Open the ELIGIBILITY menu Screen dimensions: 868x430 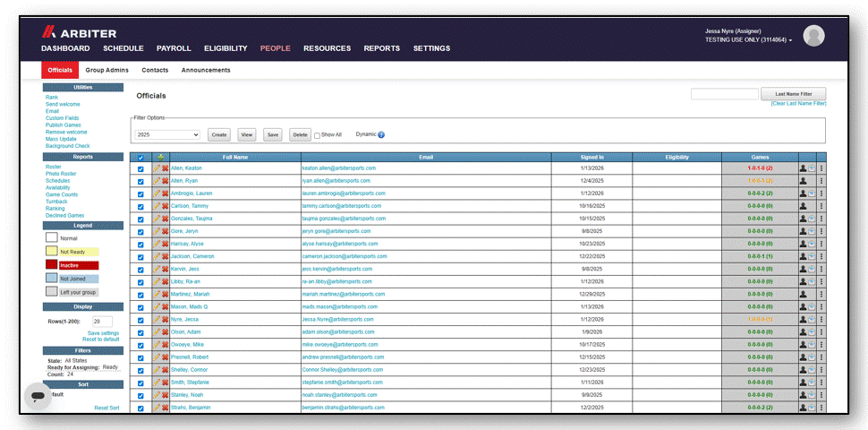point(226,48)
